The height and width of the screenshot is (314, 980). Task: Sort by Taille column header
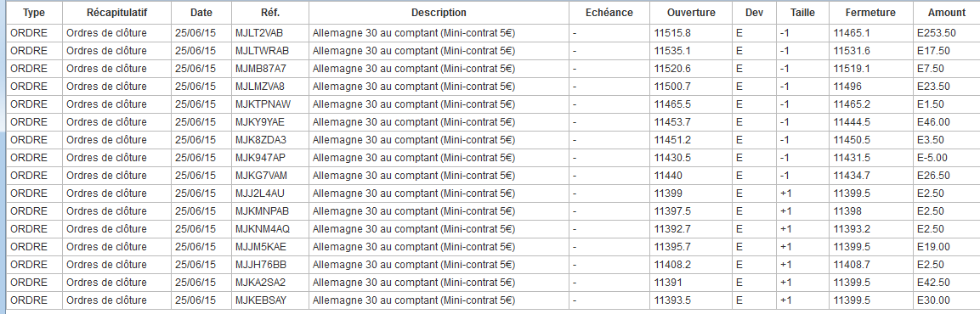802,13
